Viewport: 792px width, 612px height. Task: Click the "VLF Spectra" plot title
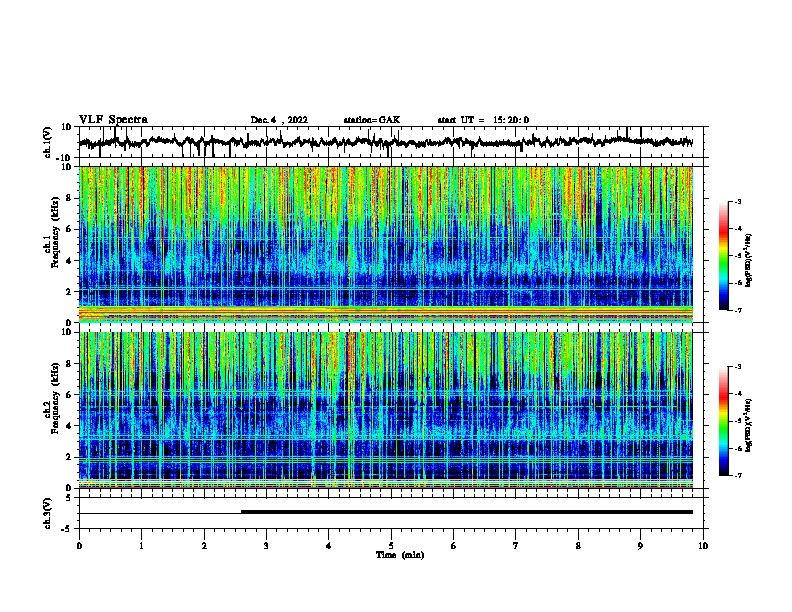click(x=113, y=120)
